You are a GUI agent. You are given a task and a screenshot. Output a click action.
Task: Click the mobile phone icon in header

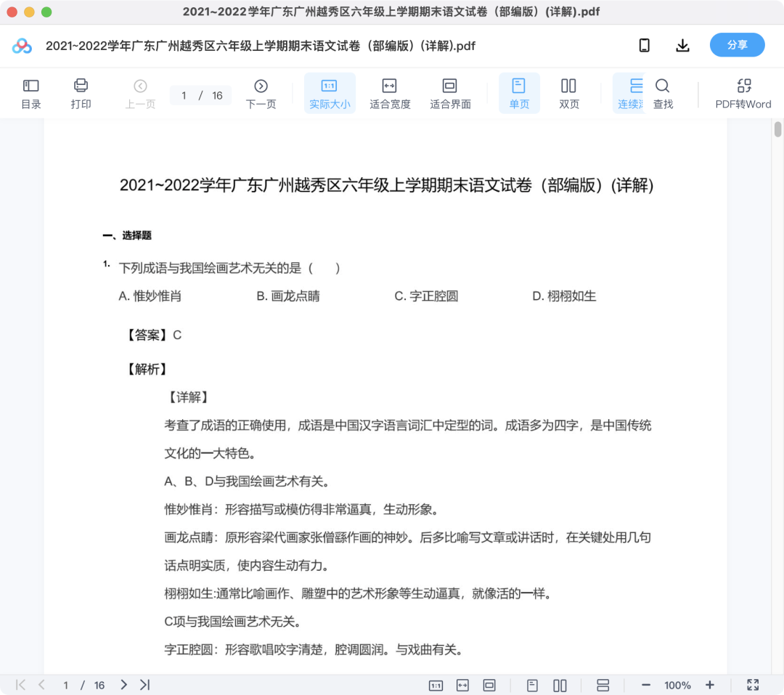[x=645, y=46]
